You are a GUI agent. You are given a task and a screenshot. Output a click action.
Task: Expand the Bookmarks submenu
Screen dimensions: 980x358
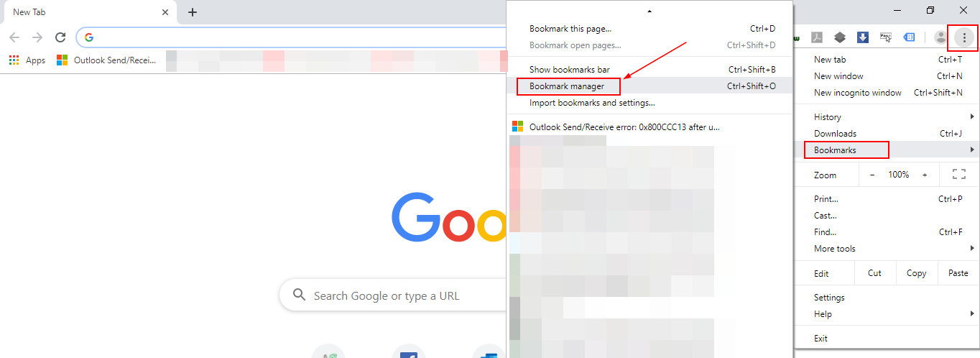pos(887,150)
